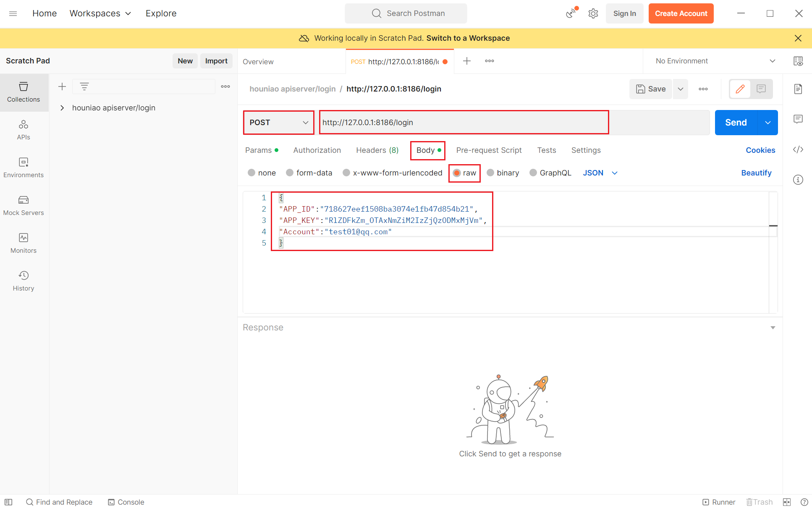This screenshot has height=508, width=812.
Task: Open the Save options arrow dropdown
Action: click(681, 89)
